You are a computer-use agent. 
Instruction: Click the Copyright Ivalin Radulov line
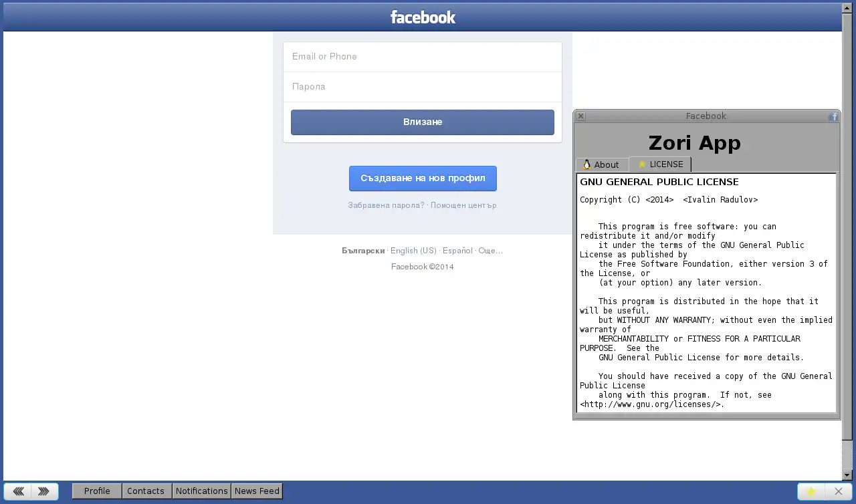coord(669,200)
